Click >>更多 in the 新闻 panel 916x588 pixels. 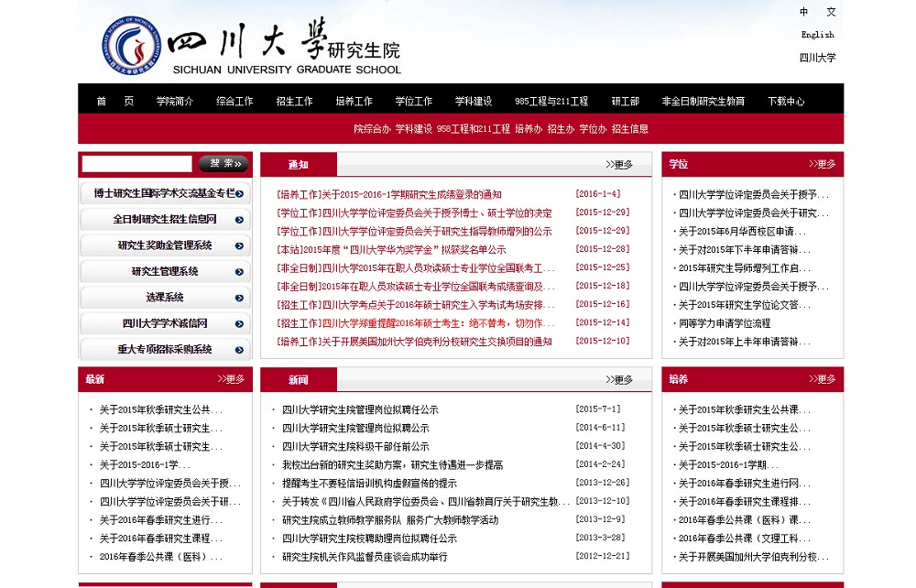(x=619, y=379)
